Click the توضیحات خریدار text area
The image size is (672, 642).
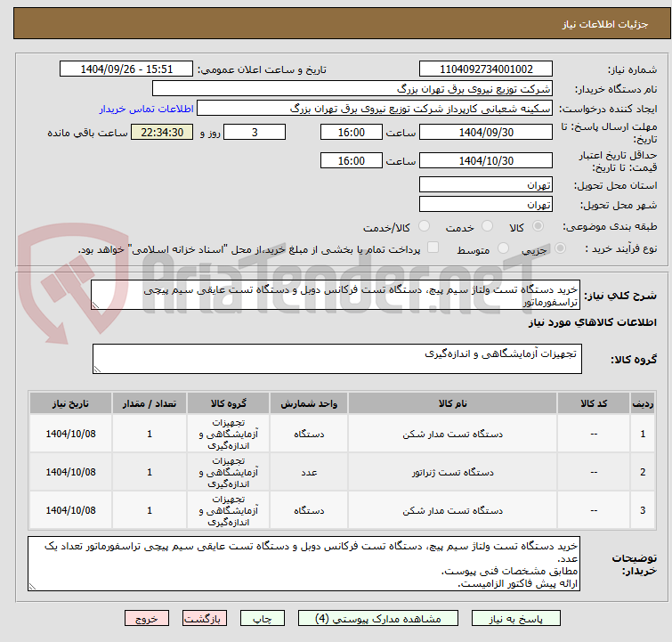click(304, 564)
